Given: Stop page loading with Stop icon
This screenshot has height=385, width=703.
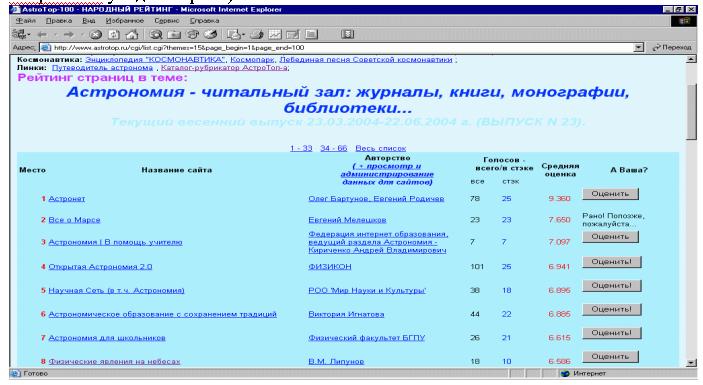Looking at the screenshot, I should pyautogui.click(x=95, y=35).
